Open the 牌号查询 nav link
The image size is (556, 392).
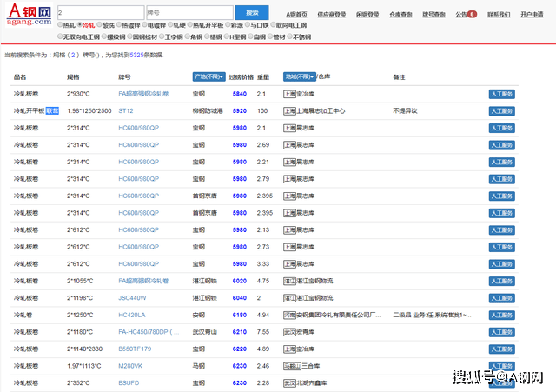tap(434, 15)
